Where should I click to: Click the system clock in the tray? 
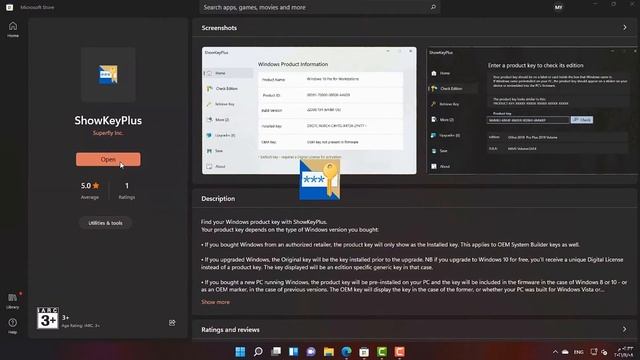(624, 352)
